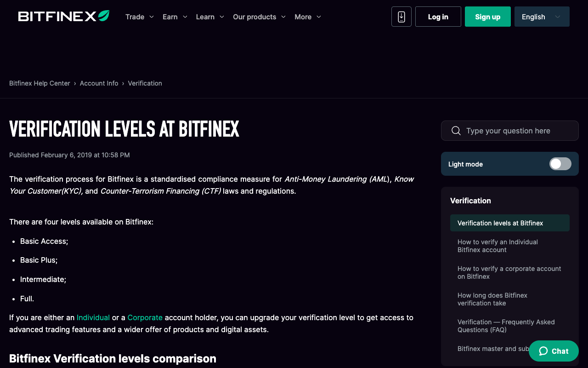Open 'How to verify a corporate account' article

pyautogui.click(x=509, y=272)
